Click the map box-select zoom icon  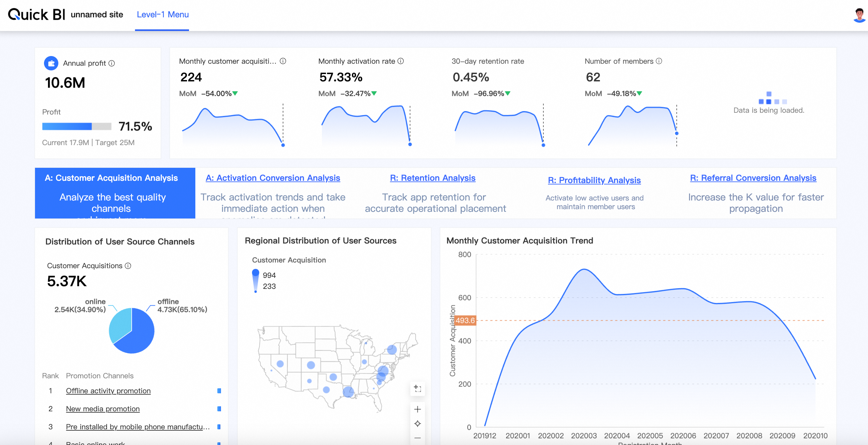coord(417,388)
